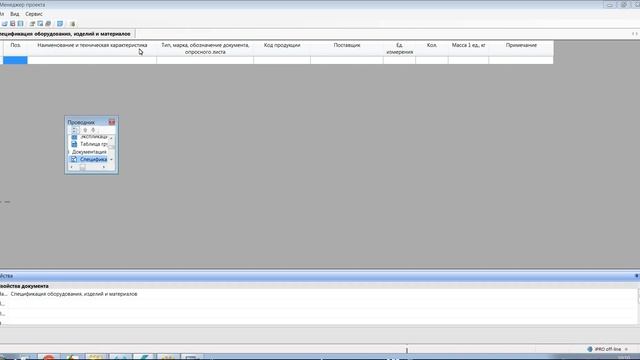
Task: Click the empty cell under Код продукции
Action: pos(282,60)
